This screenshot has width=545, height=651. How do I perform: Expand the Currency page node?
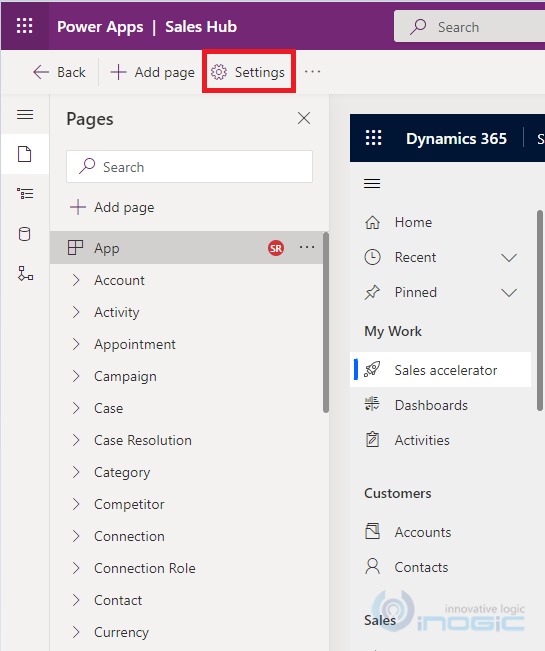(x=76, y=631)
